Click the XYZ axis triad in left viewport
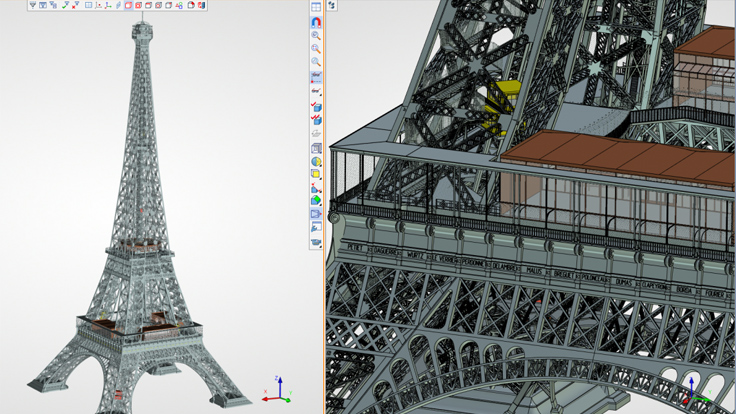736x414 pixels. 277,391
